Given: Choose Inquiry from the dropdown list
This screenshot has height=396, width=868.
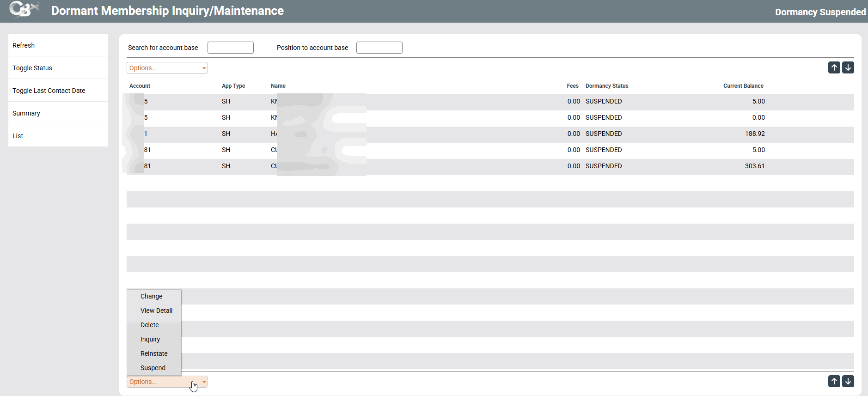Looking at the screenshot, I should pos(150,339).
